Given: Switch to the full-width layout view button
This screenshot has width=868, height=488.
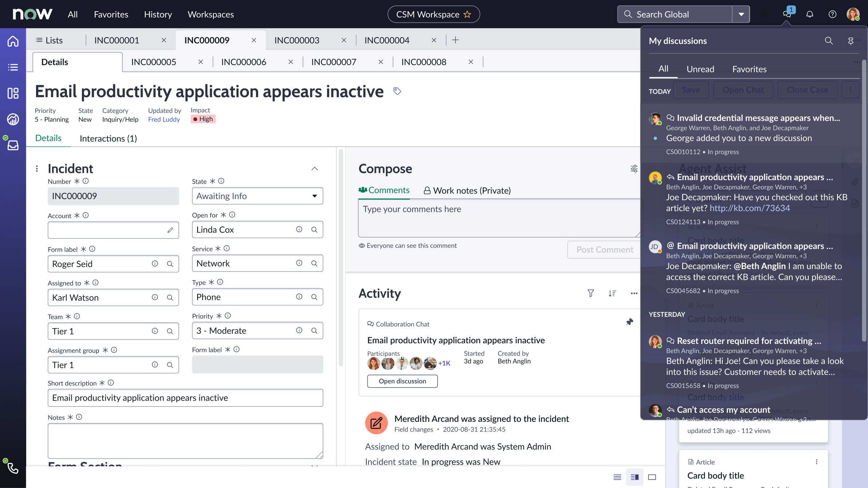Looking at the screenshot, I should click(652, 477).
